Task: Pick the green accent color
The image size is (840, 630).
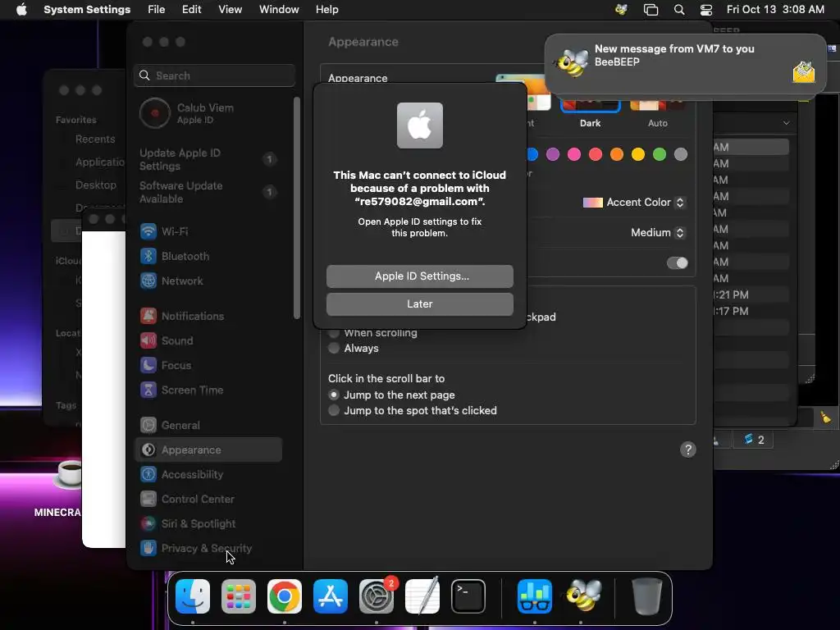Action: tap(660, 154)
